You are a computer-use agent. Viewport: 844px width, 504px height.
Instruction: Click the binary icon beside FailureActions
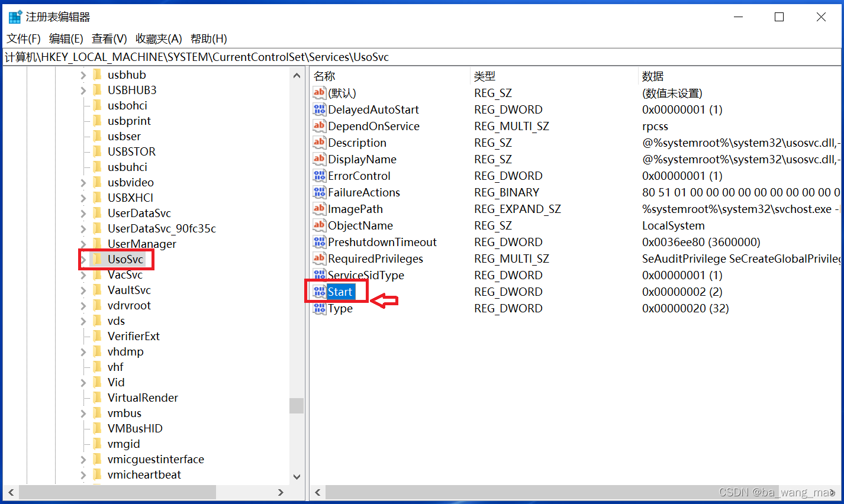click(320, 192)
